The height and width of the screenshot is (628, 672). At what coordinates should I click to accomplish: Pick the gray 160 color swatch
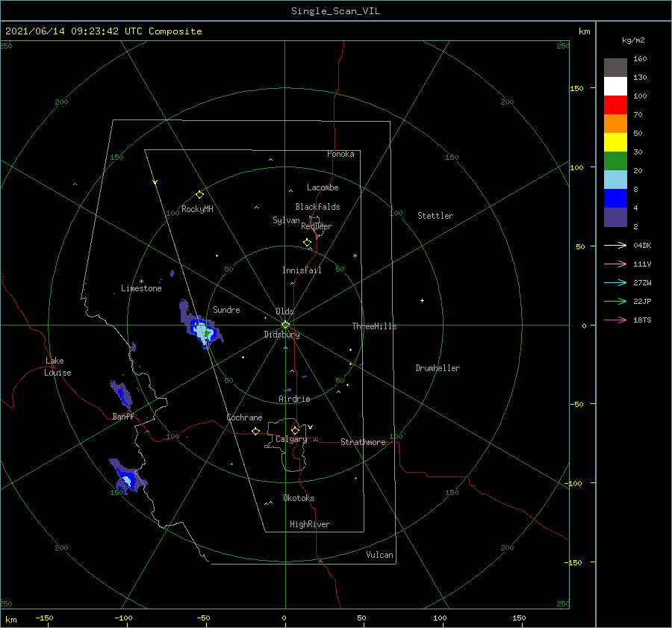615,67
